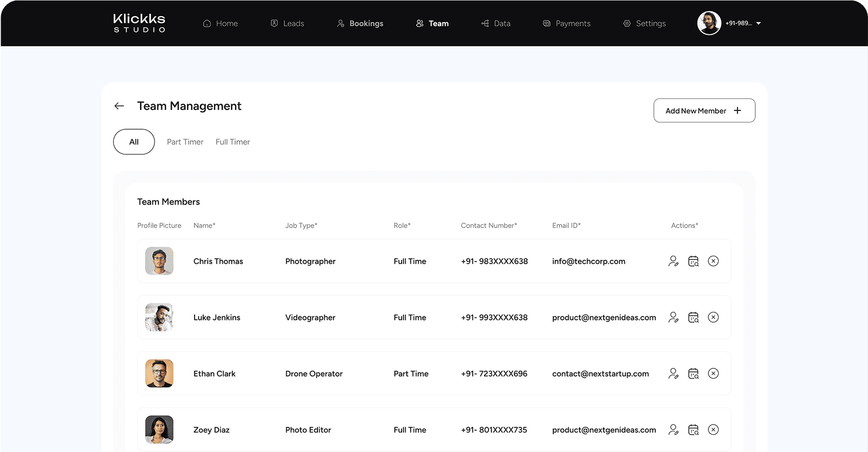
Task: Edit Zoey Diaz's member profile
Action: click(673, 430)
